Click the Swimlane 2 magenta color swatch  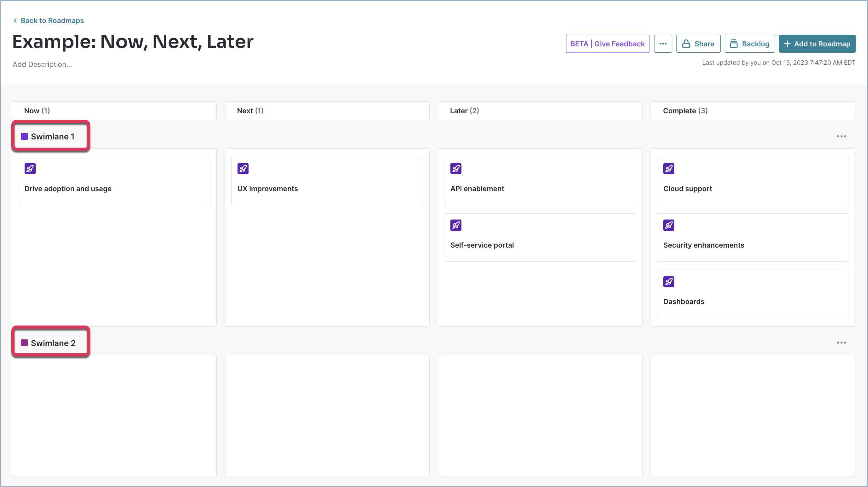24,343
